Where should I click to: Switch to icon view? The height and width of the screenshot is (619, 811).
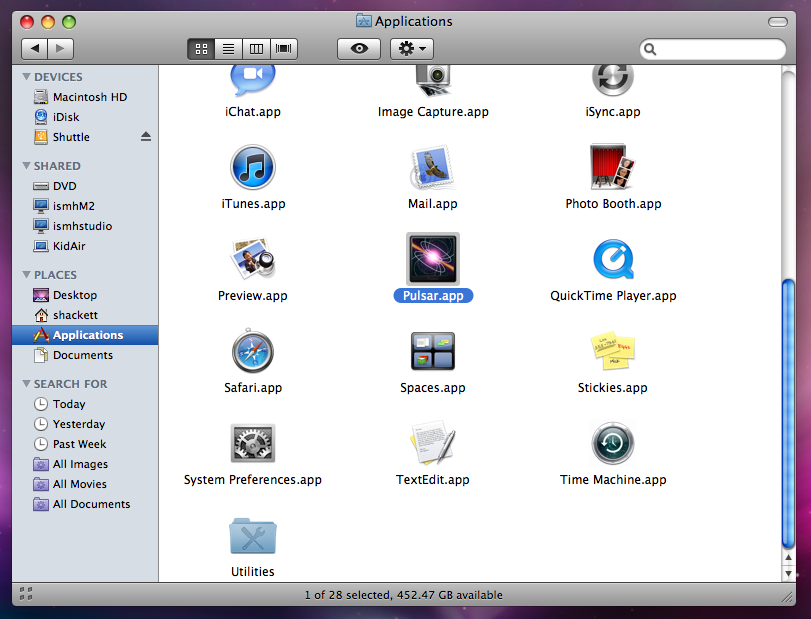201,49
